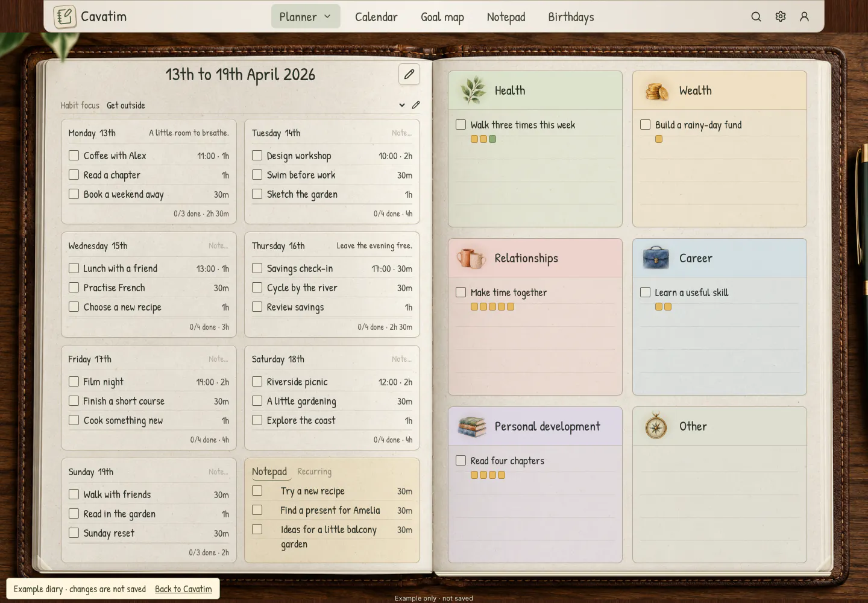
Task: Click the Riverside picnic task text
Action: point(297,382)
